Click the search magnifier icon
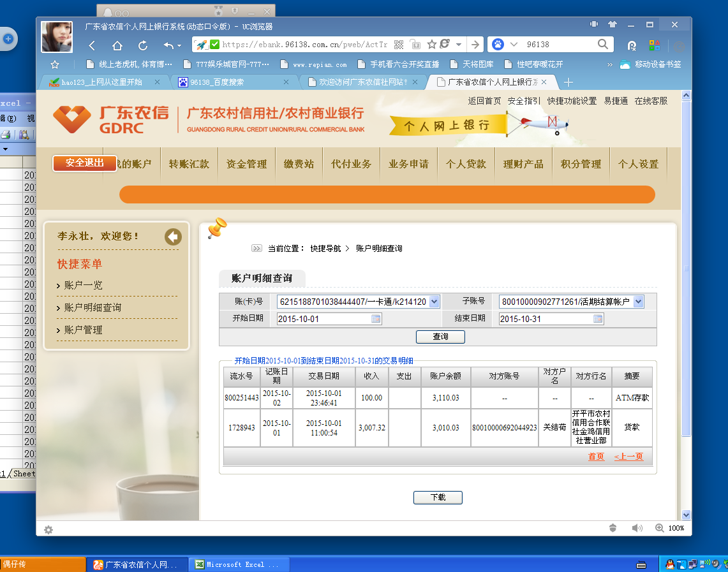This screenshot has height=572, width=728. [x=602, y=44]
